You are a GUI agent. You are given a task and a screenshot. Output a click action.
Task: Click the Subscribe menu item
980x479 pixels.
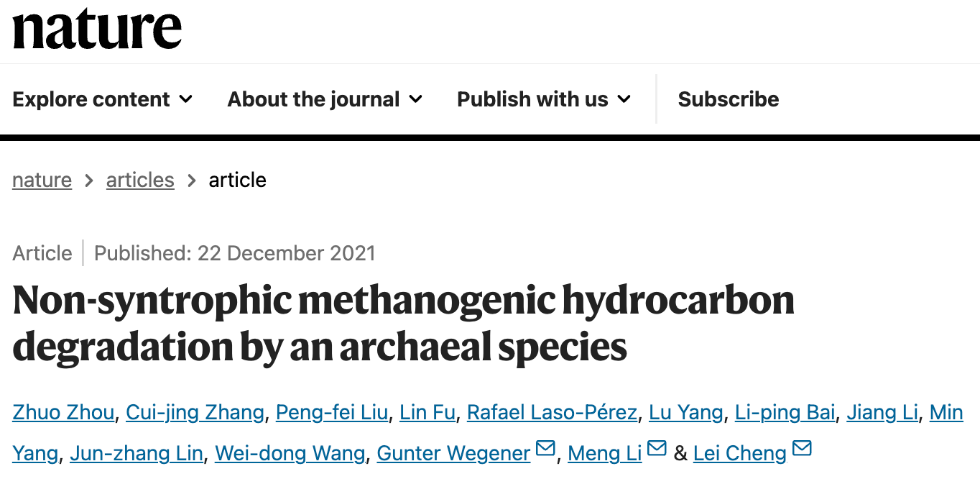point(729,99)
